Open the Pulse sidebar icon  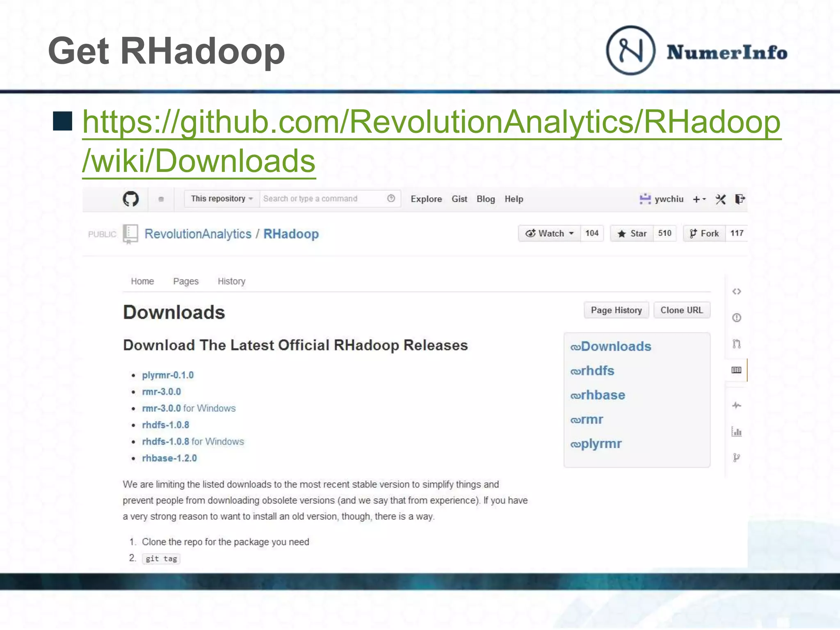tap(737, 406)
